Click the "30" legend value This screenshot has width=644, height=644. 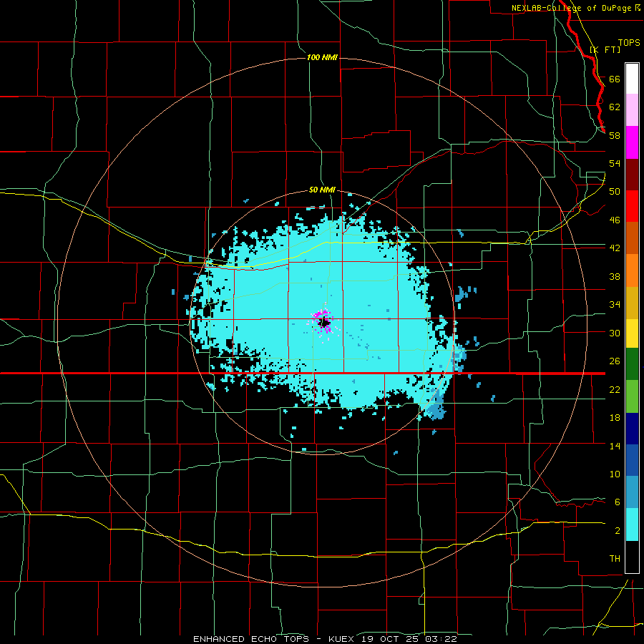(615, 333)
